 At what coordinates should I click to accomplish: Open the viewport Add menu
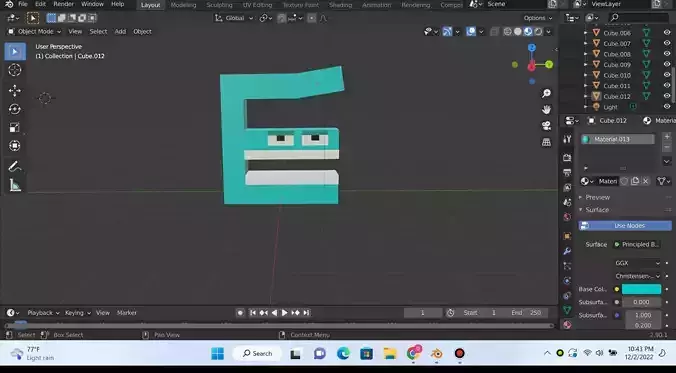pyautogui.click(x=120, y=31)
